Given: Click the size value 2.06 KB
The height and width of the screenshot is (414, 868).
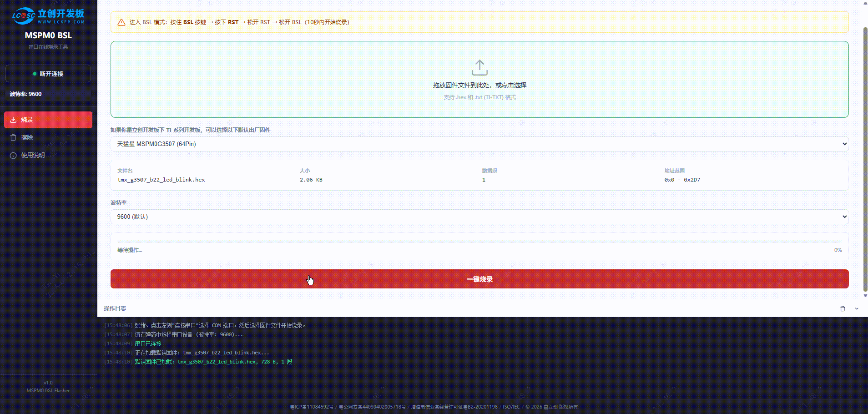Looking at the screenshot, I should point(311,180).
